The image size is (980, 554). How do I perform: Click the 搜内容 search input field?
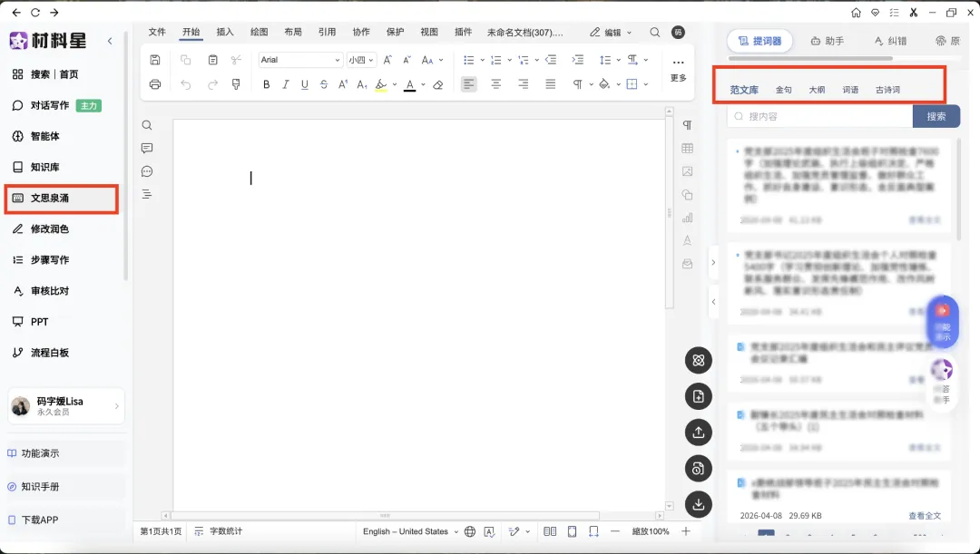pyautogui.click(x=820, y=116)
